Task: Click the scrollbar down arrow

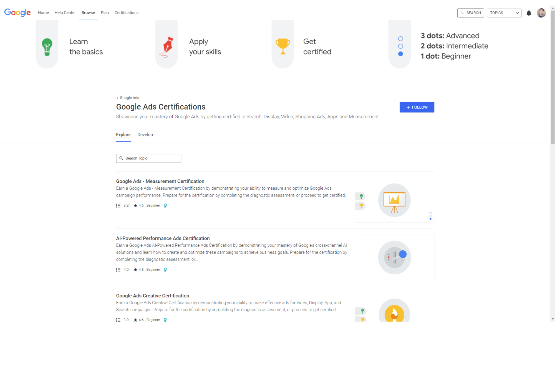Action: 553,319
